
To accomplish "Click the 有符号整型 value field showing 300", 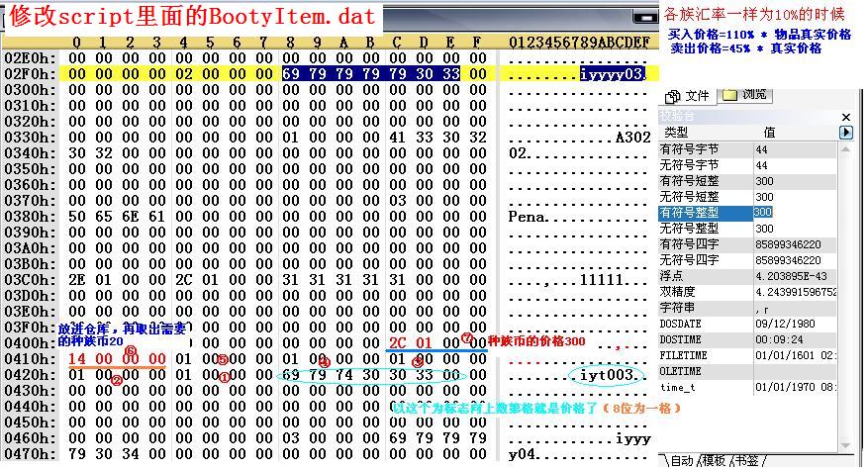I will (763, 213).
